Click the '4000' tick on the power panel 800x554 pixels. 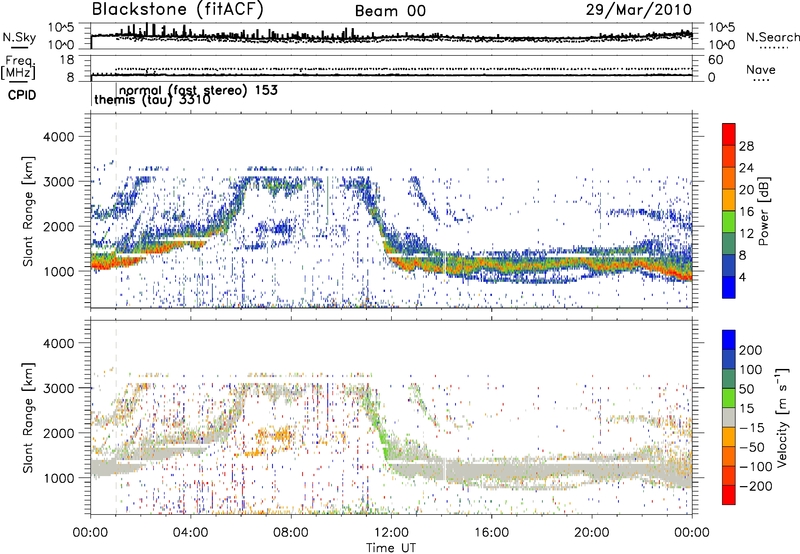(58, 137)
